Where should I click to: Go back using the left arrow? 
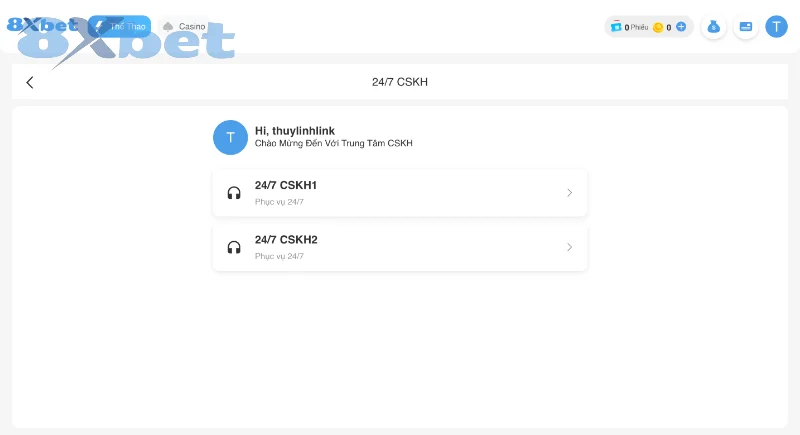point(30,82)
